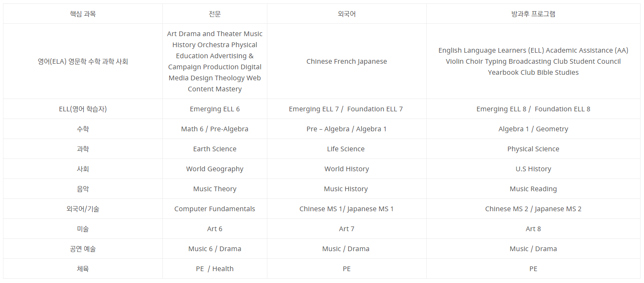The width and height of the screenshot is (644, 283).
Task: Click the Chinese French Japanese cell
Action: (347, 61)
